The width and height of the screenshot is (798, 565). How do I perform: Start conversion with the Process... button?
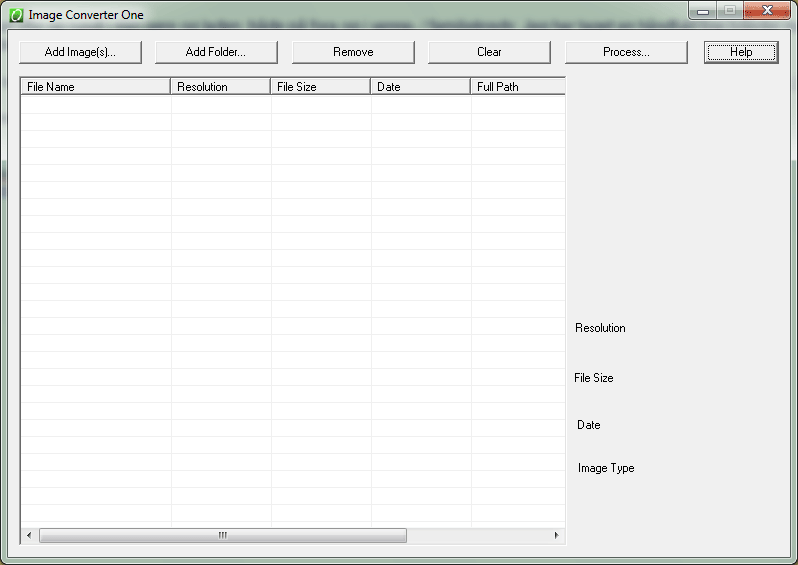pyautogui.click(x=626, y=52)
